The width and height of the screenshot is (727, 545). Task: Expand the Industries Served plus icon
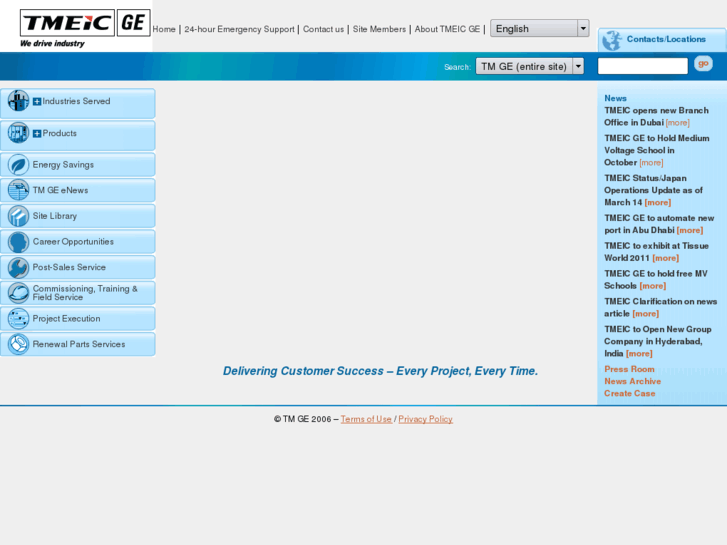coord(37,102)
